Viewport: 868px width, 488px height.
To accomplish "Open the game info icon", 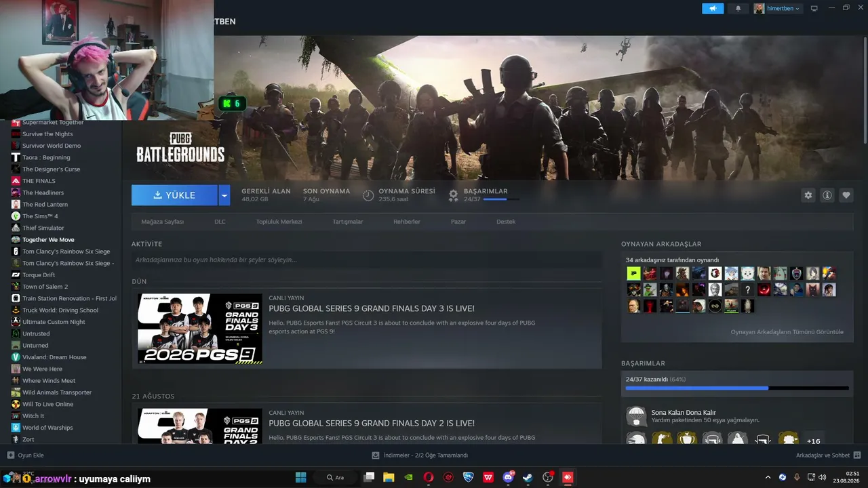I will [x=827, y=195].
